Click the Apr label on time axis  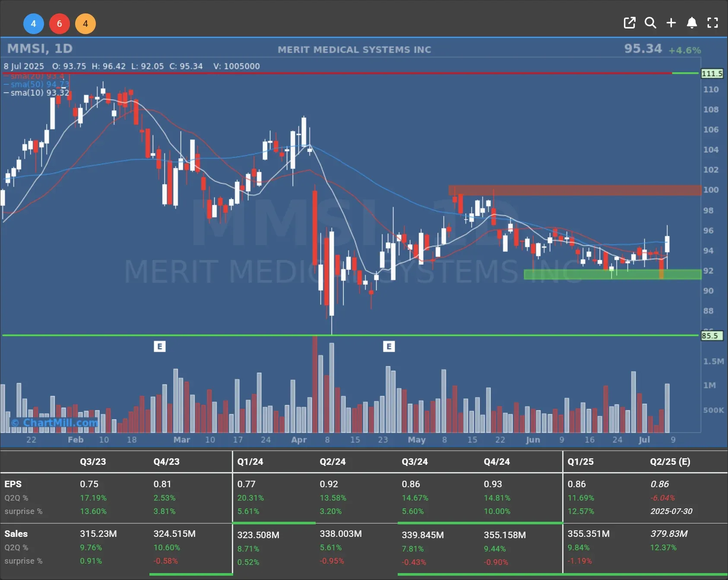299,439
